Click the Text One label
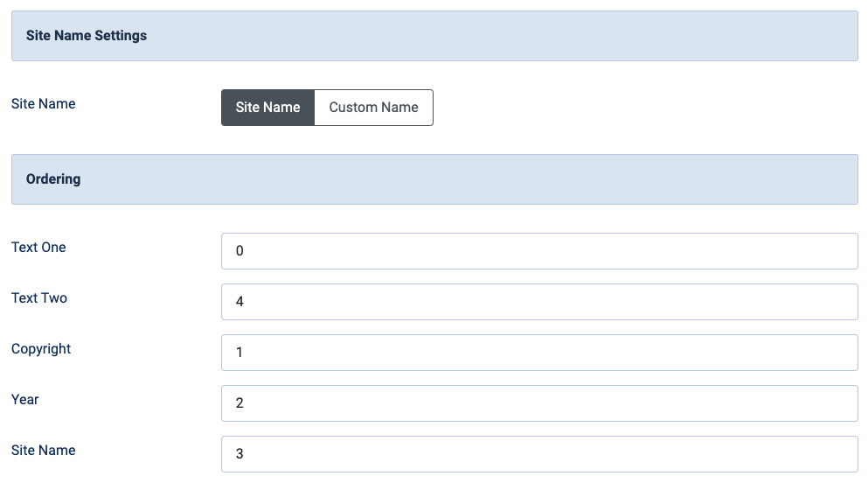Viewport: 868px width, 483px height. [x=38, y=247]
